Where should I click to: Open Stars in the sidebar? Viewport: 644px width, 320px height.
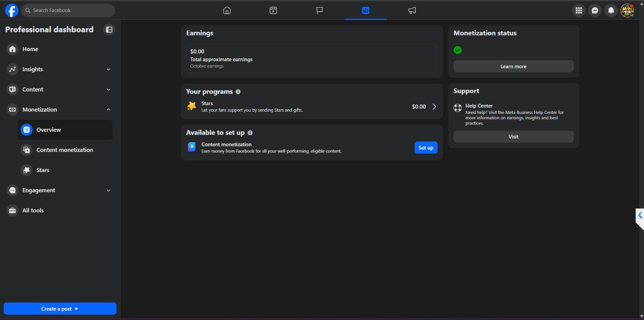coord(65,170)
